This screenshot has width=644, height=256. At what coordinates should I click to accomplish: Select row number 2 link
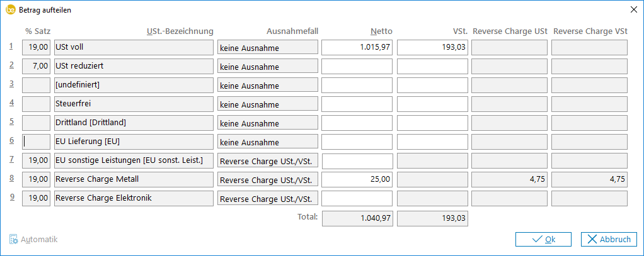[11, 65]
